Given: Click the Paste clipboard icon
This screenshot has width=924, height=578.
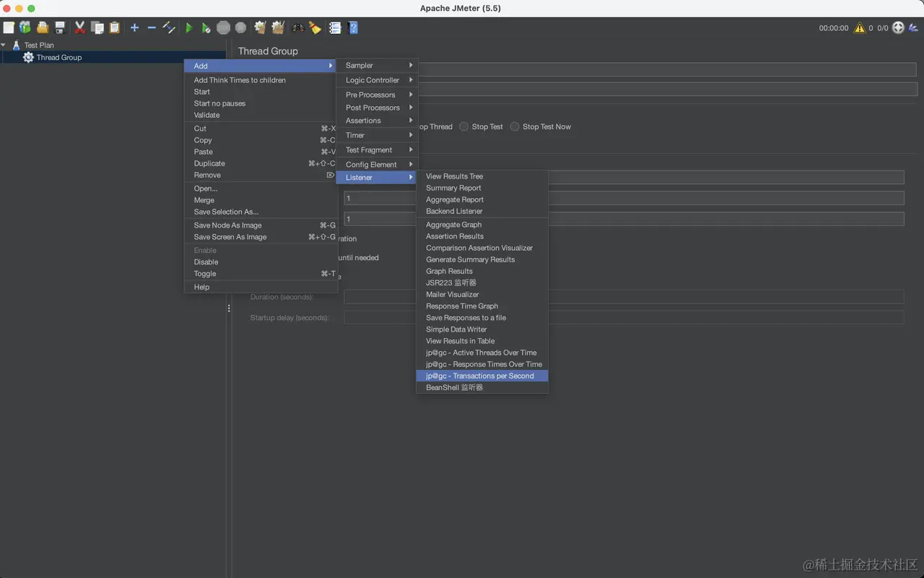Looking at the screenshot, I should point(114,27).
